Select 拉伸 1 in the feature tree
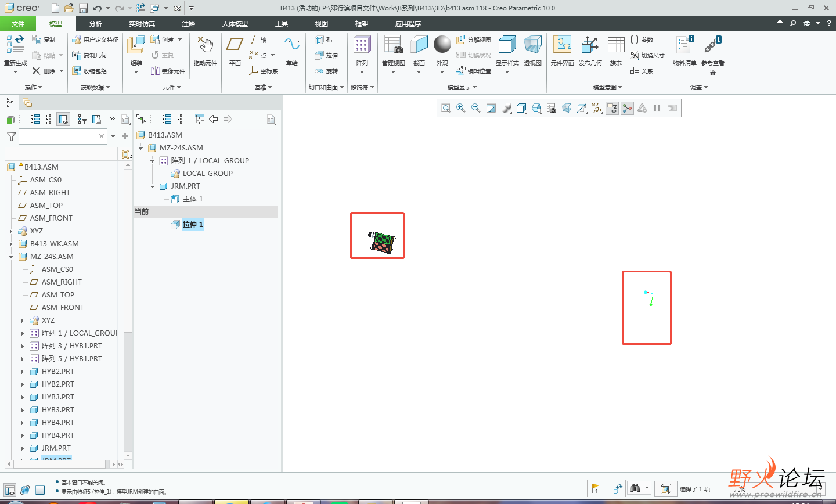836x504 pixels. point(193,225)
